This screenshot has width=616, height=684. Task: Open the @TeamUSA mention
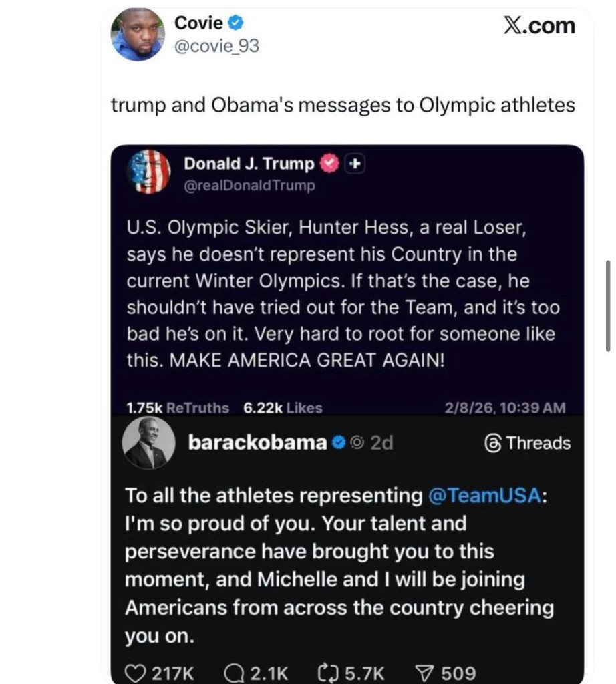pyautogui.click(x=483, y=496)
